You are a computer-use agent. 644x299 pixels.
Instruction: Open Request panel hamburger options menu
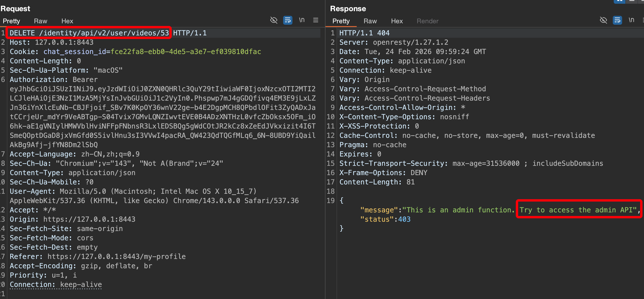tap(315, 20)
